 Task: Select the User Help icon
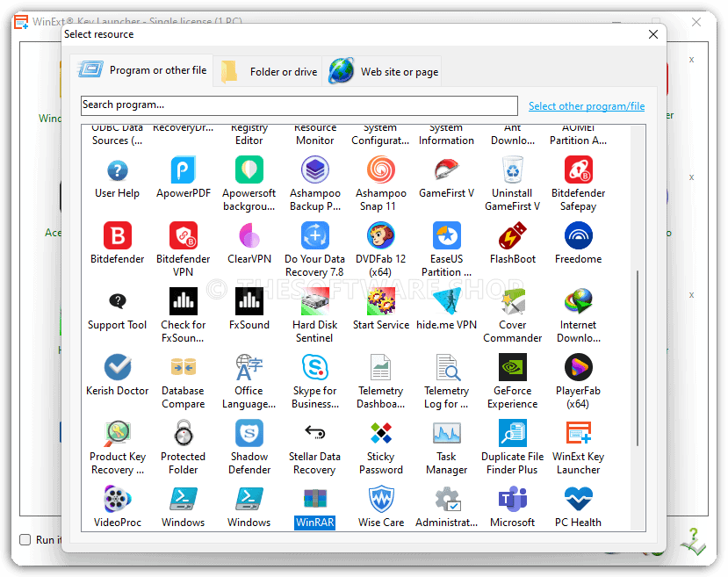[x=118, y=170]
